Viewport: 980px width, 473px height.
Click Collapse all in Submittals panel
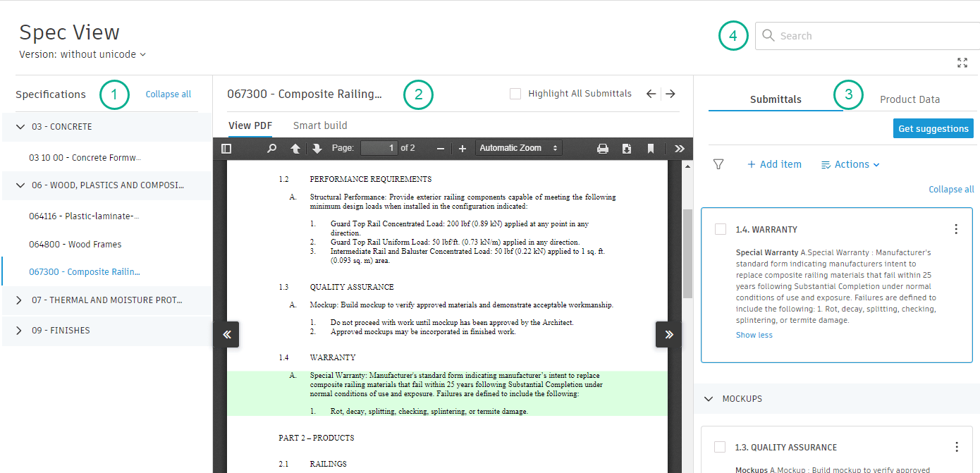pyautogui.click(x=951, y=189)
